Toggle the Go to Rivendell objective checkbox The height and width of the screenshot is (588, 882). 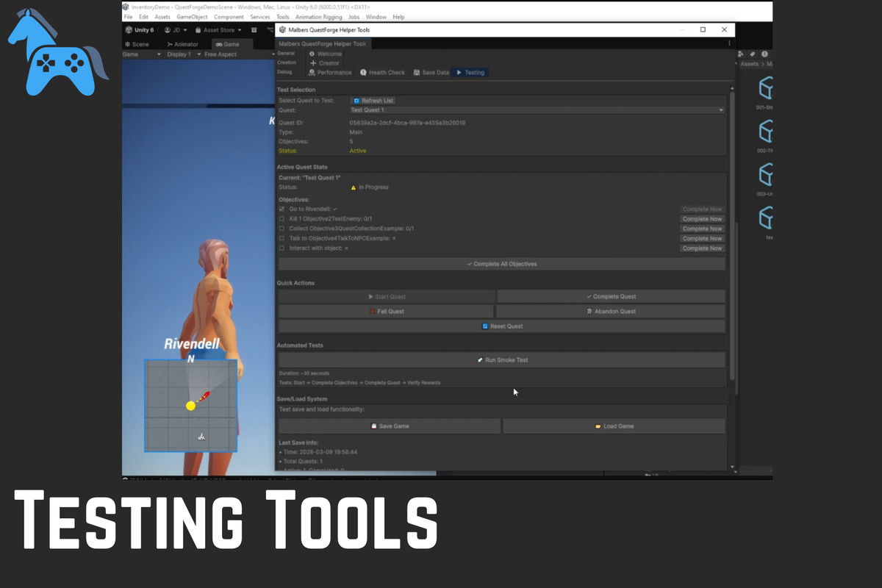pos(282,209)
